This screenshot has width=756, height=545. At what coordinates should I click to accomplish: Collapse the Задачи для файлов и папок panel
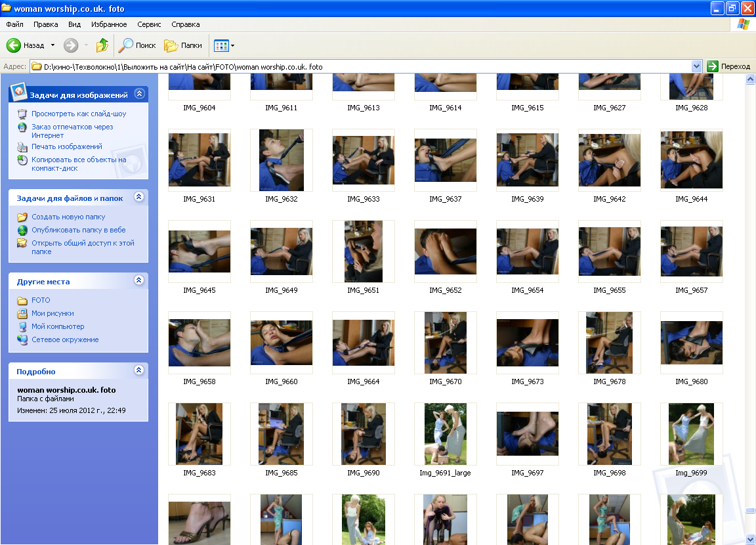139,197
